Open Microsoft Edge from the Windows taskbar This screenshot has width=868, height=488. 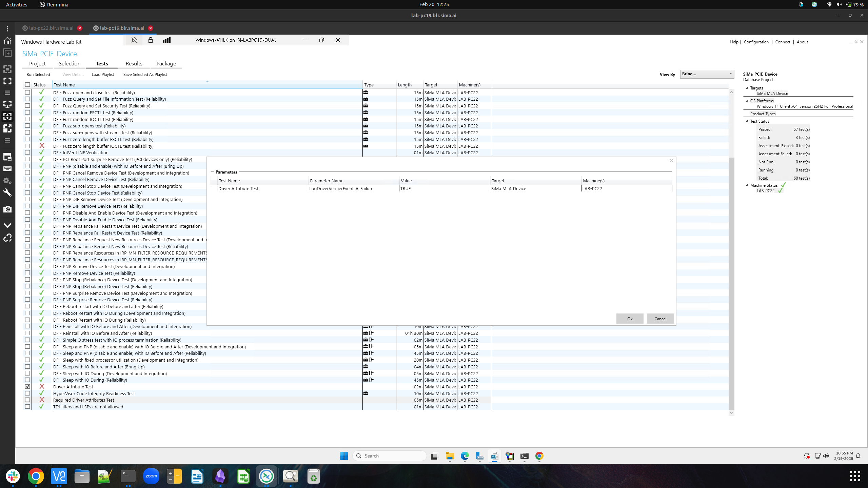(x=465, y=456)
